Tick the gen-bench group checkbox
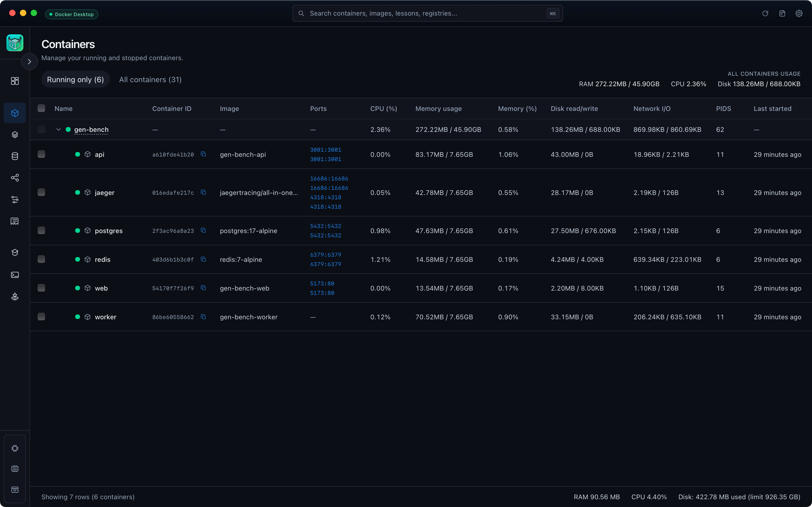This screenshot has height=507, width=812. pos(41,129)
